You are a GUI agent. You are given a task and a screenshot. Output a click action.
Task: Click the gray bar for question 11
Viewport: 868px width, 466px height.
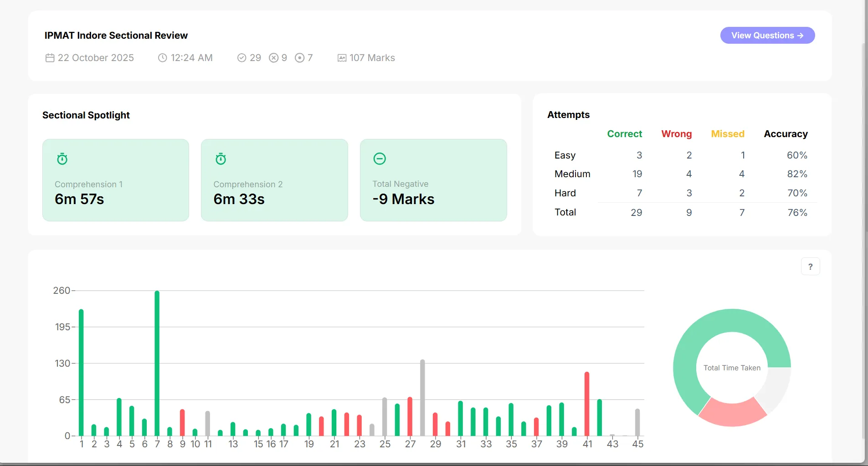coord(208,424)
